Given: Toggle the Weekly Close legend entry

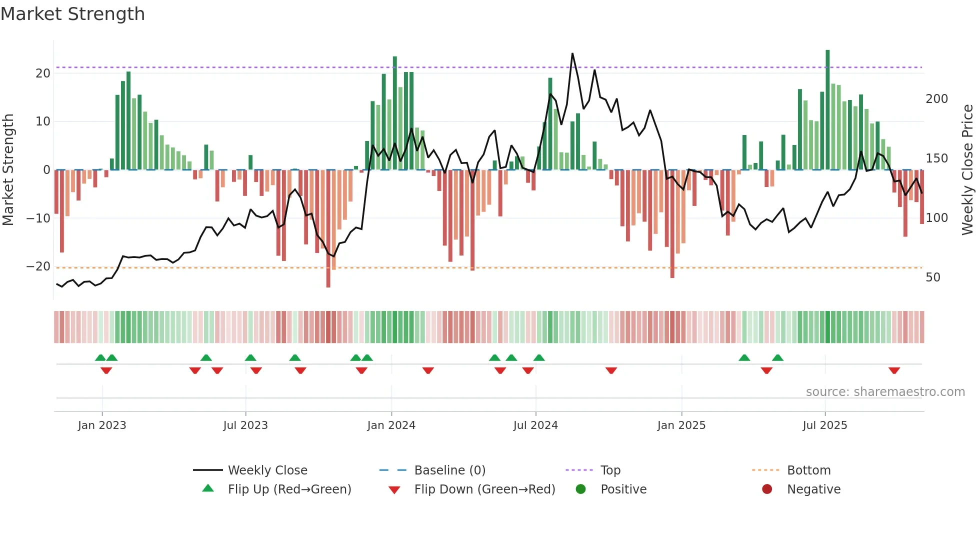Looking at the screenshot, I should click(x=267, y=470).
